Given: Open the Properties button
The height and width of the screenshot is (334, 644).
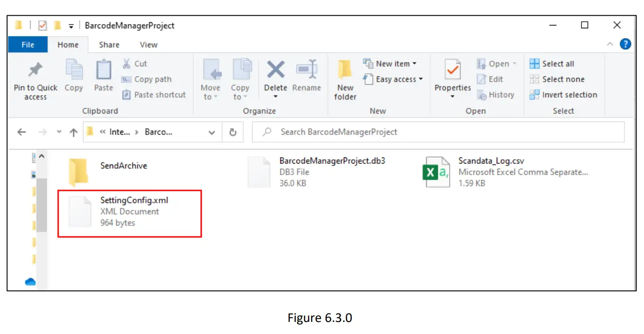Looking at the screenshot, I should coord(452,79).
